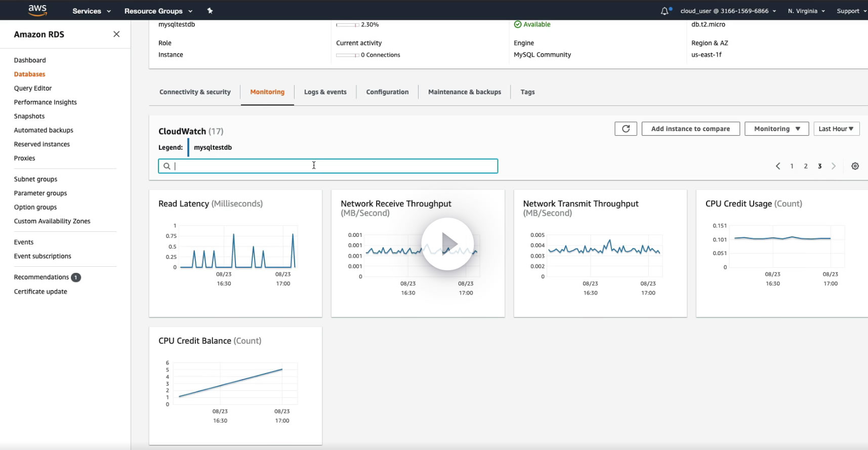This screenshot has height=450, width=868.
Task: Expand the Services dropdown menu
Action: point(91,11)
